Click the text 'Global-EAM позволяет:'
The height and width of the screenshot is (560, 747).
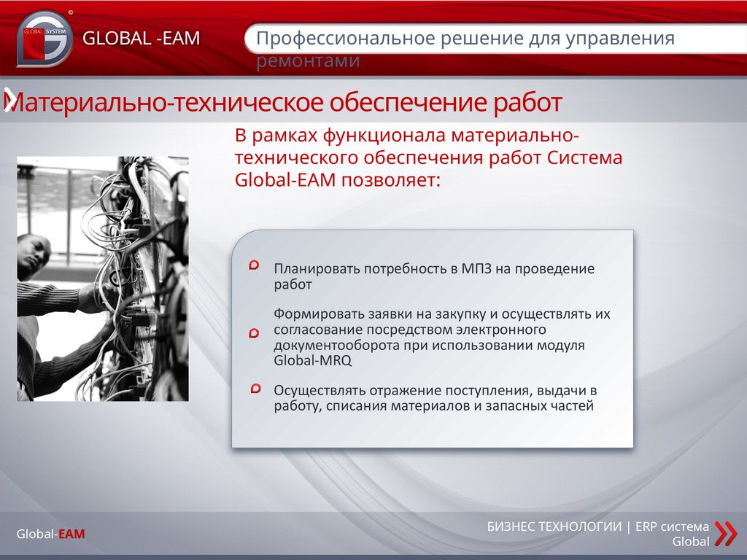coord(337,180)
